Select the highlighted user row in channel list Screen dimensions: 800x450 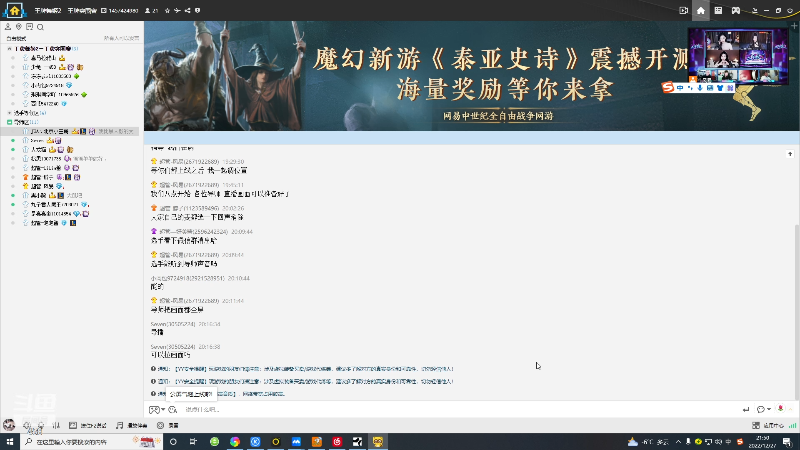tap(70, 131)
